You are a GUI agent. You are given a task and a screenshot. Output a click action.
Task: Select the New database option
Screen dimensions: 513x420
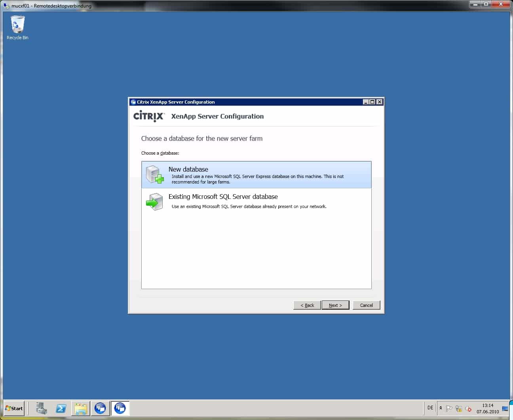[256, 174]
